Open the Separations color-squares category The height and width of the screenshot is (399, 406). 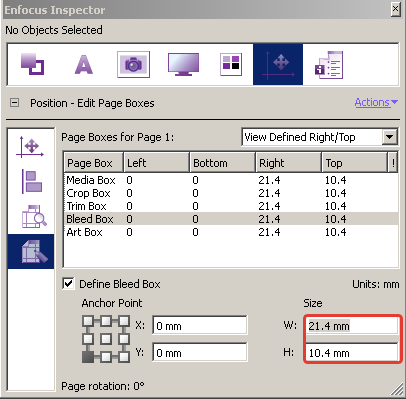[x=231, y=64]
